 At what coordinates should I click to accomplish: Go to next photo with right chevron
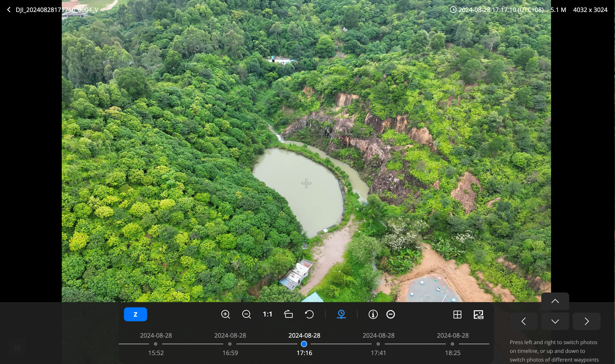586,321
